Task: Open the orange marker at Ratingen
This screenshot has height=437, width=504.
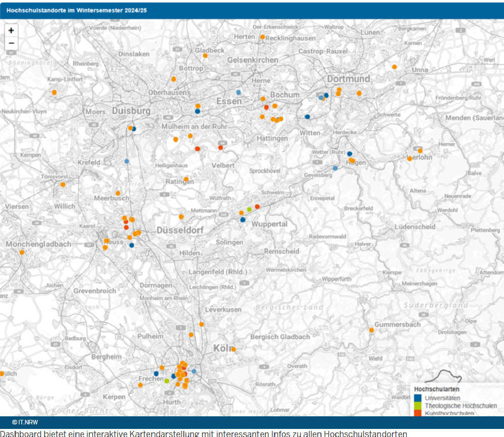Action: pos(186,179)
